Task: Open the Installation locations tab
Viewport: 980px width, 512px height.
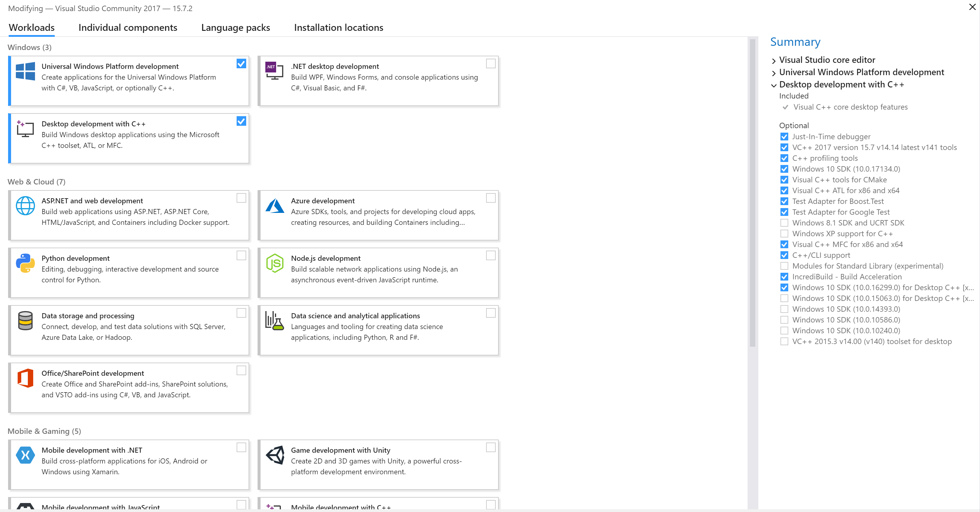Action: tap(338, 28)
